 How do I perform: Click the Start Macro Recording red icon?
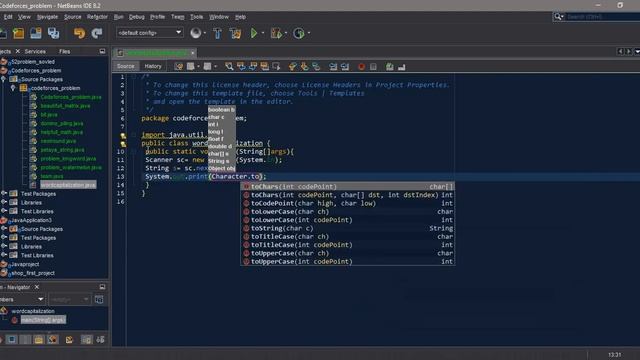click(361, 67)
